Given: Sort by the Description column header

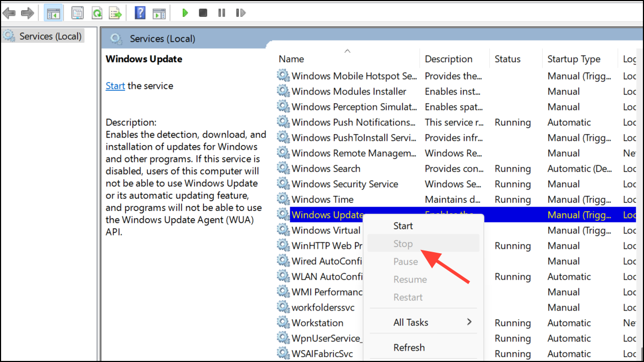Looking at the screenshot, I should (449, 58).
